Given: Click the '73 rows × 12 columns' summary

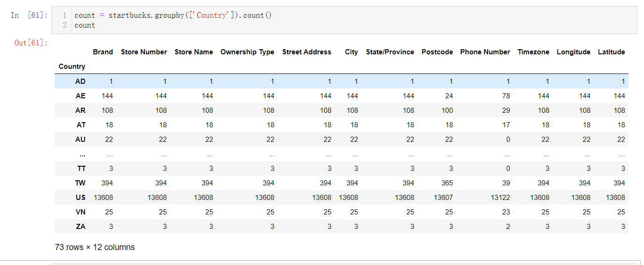Looking at the screenshot, I should (95, 247).
